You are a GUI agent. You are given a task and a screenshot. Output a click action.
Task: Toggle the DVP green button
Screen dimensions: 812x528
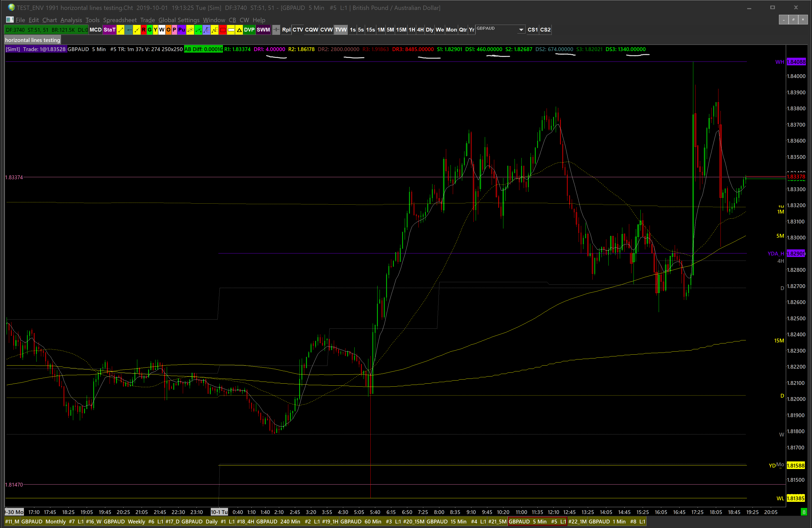249,30
